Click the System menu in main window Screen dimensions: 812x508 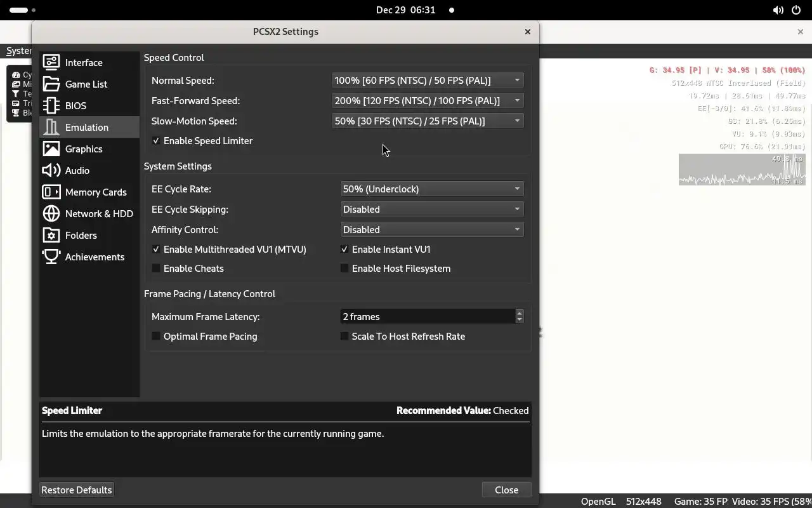point(19,51)
